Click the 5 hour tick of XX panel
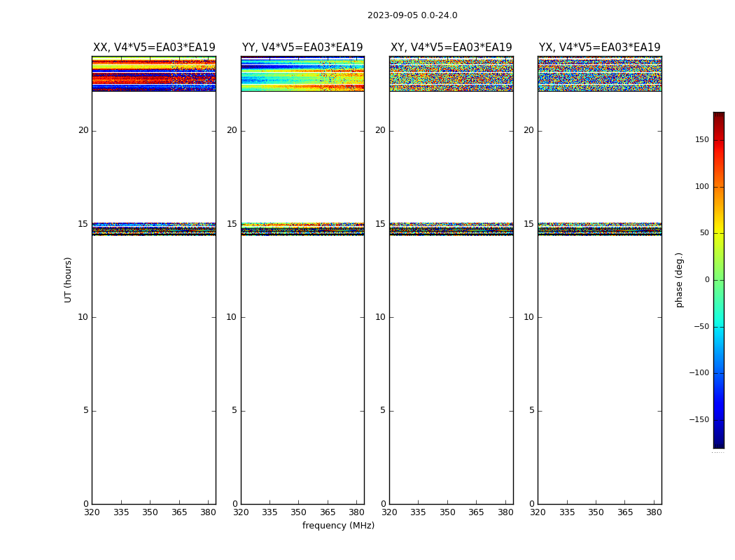This screenshot has height=560, width=735. [86, 410]
